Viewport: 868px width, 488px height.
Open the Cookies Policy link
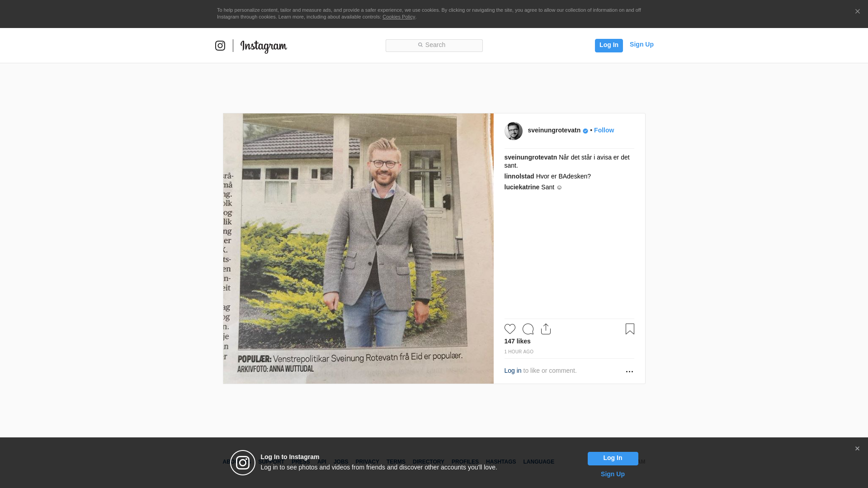[399, 17]
